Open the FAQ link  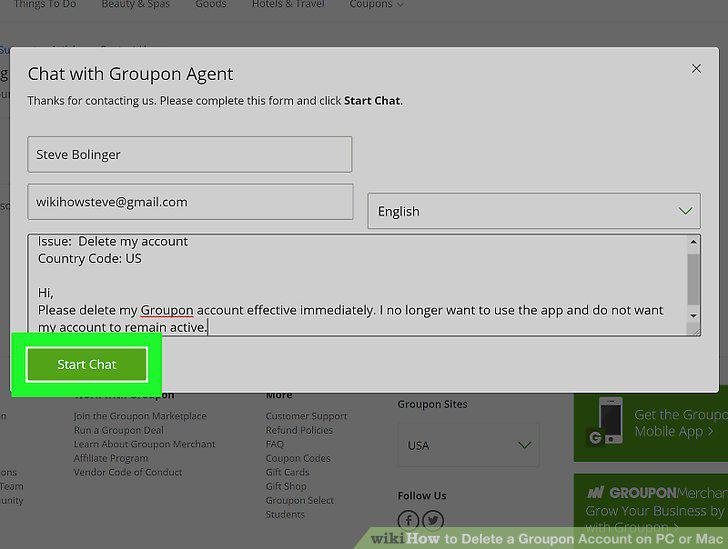click(274, 444)
